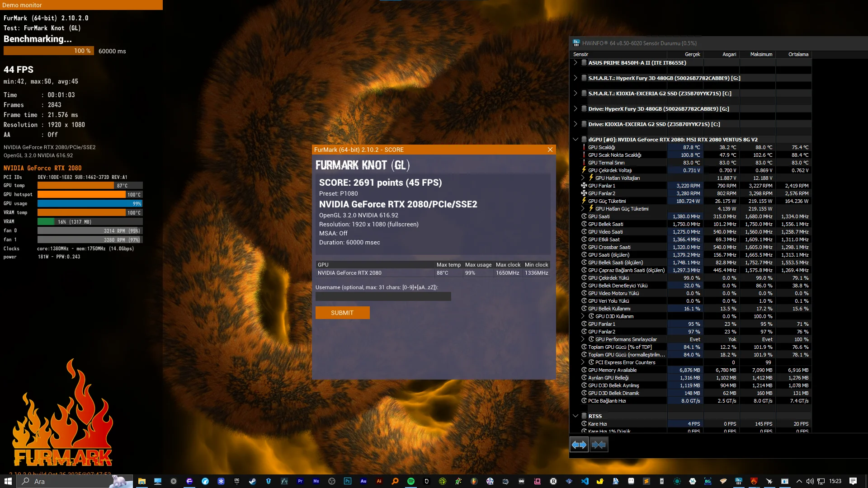
Task: Click the SUBMIT button in the score dialog
Action: pyautogui.click(x=342, y=313)
